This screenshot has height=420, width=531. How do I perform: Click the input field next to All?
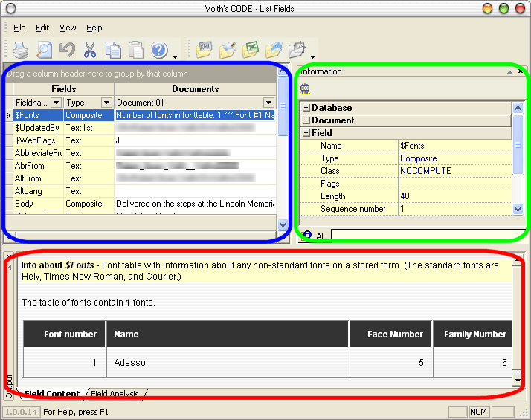pyautogui.click(x=428, y=235)
